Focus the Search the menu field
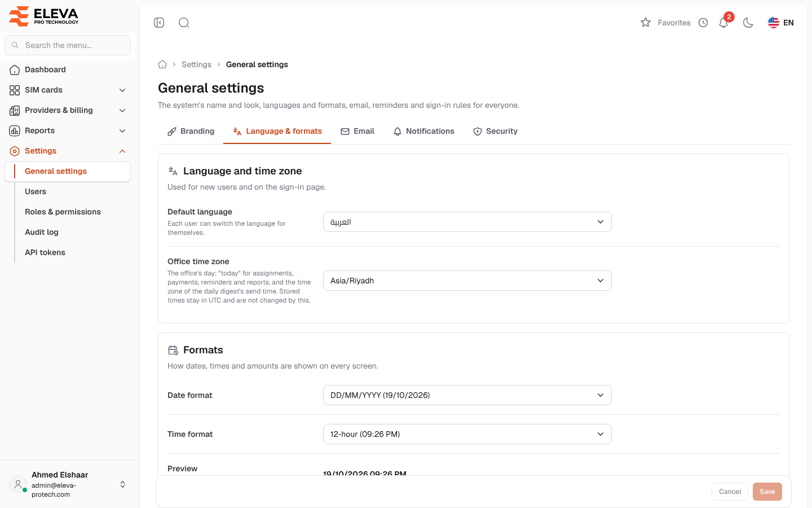 tap(68, 45)
